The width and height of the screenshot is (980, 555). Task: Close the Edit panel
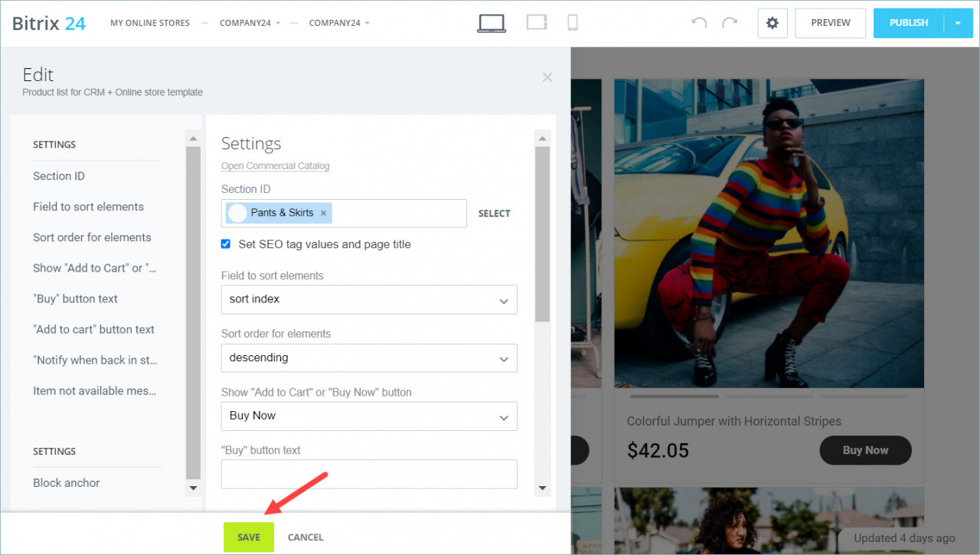pyautogui.click(x=547, y=77)
